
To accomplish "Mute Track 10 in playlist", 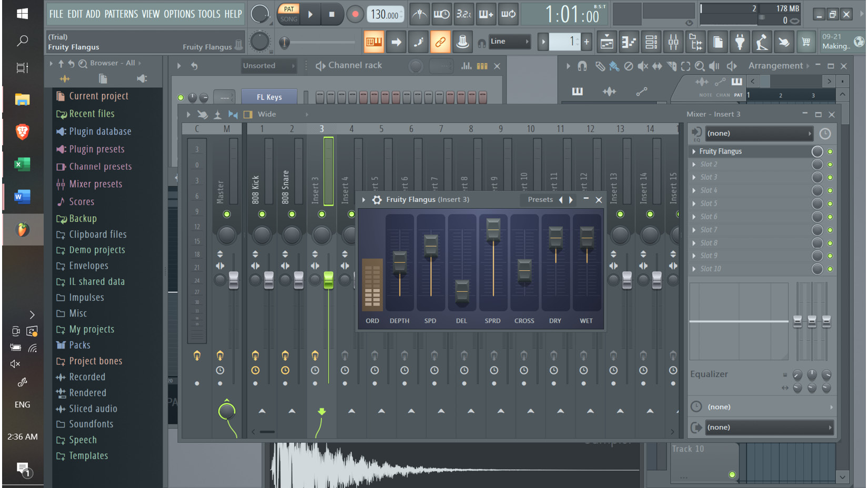I will 732,474.
